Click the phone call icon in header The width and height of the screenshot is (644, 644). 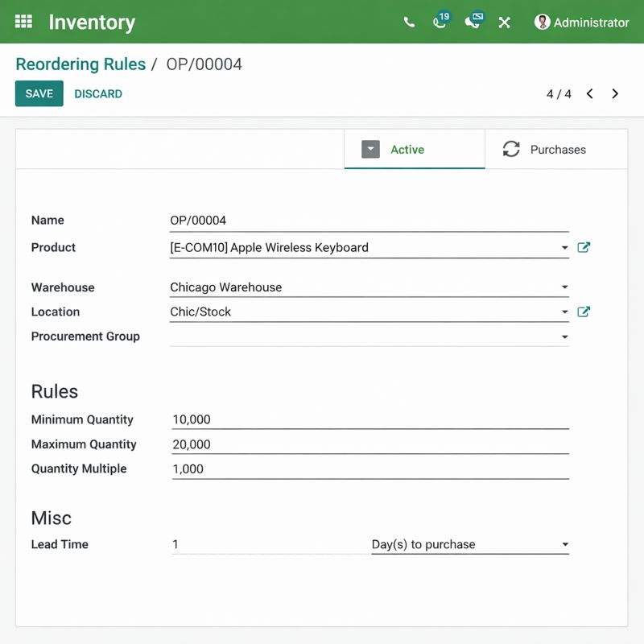pyautogui.click(x=409, y=23)
